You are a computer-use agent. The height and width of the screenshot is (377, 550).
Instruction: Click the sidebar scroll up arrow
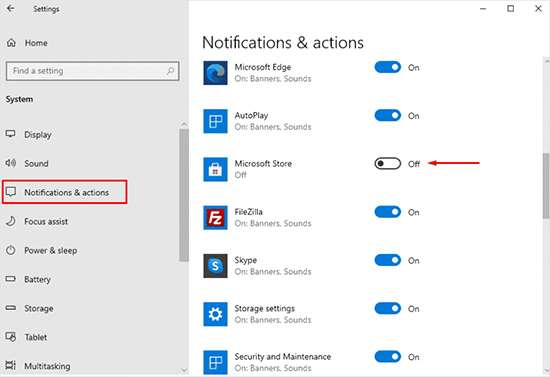pos(184,124)
